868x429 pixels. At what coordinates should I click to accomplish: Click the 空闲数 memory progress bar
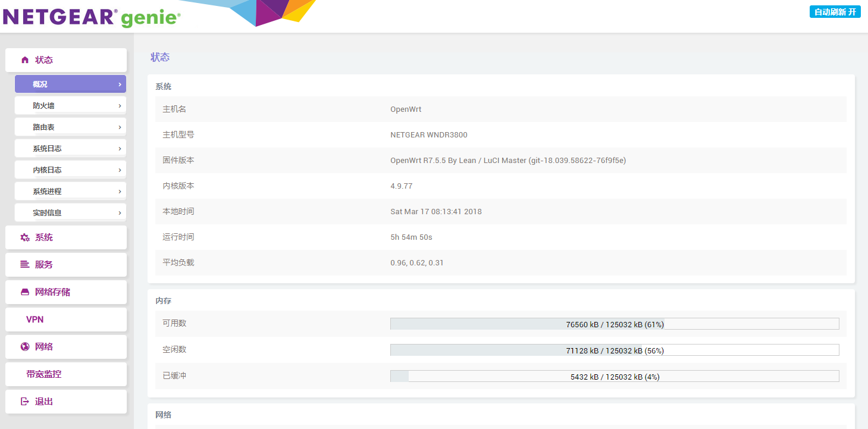tap(615, 350)
